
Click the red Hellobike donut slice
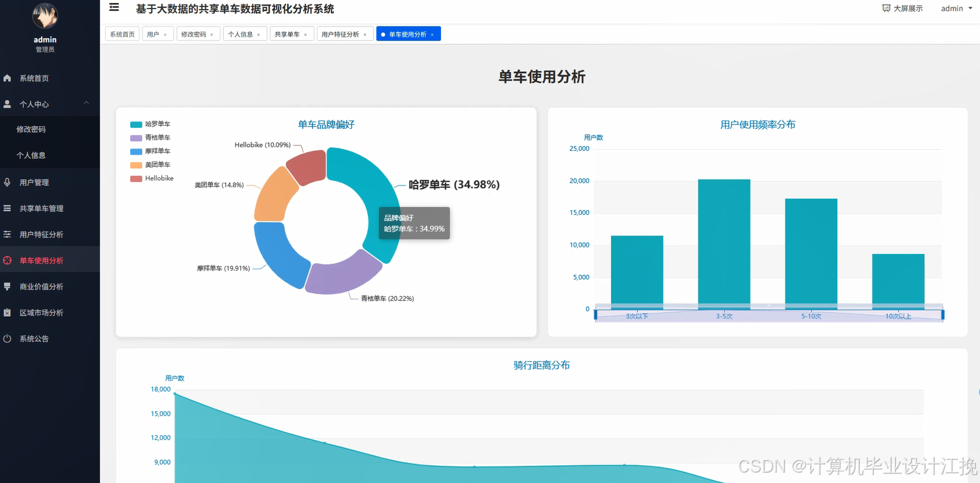(x=309, y=166)
